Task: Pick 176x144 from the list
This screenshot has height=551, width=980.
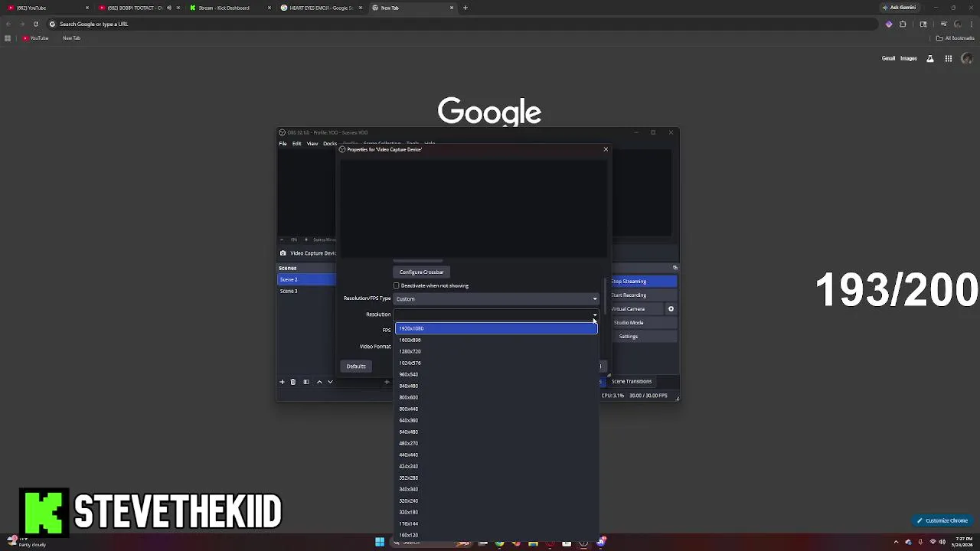Action: click(x=496, y=523)
